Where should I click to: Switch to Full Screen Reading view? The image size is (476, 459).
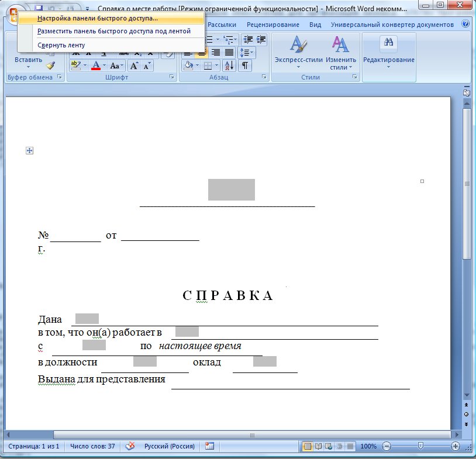318,446
